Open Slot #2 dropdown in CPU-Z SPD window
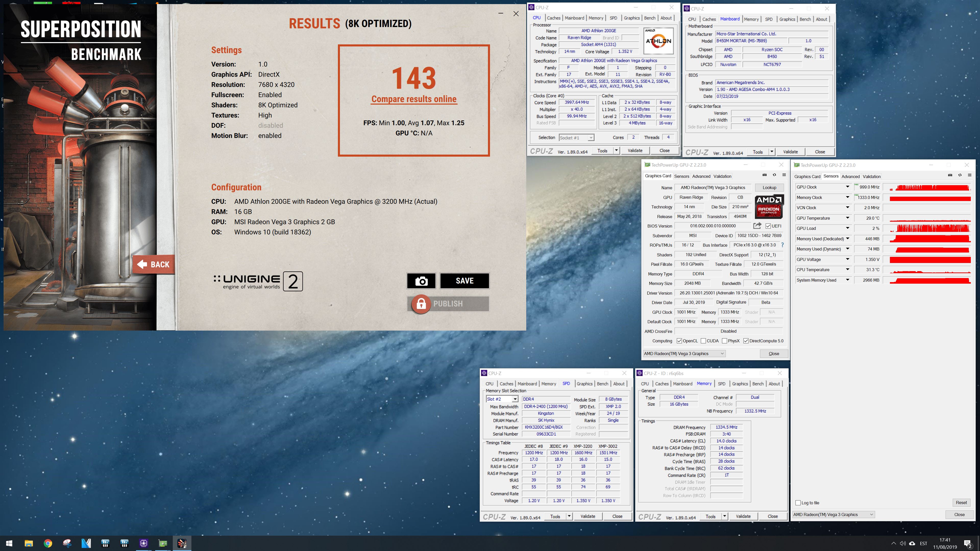Image resolution: width=980 pixels, height=551 pixels. point(515,399)
